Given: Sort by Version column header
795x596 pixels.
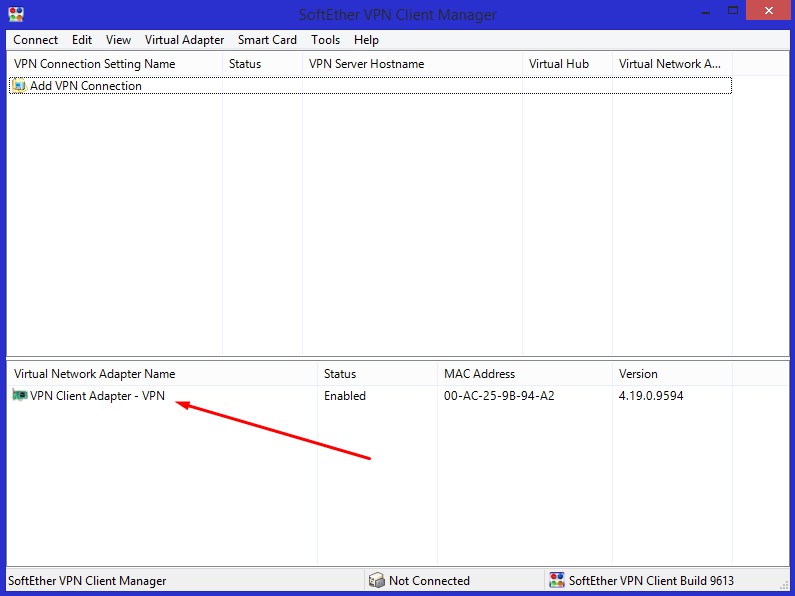Looking at the screenshot, I should [672, 374].
